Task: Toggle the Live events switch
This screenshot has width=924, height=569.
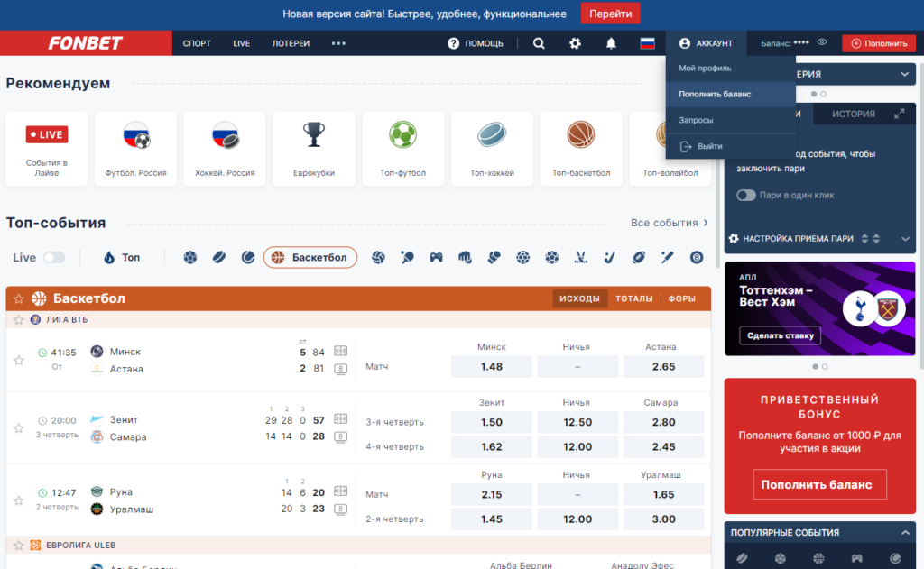Action: [54, 257]
